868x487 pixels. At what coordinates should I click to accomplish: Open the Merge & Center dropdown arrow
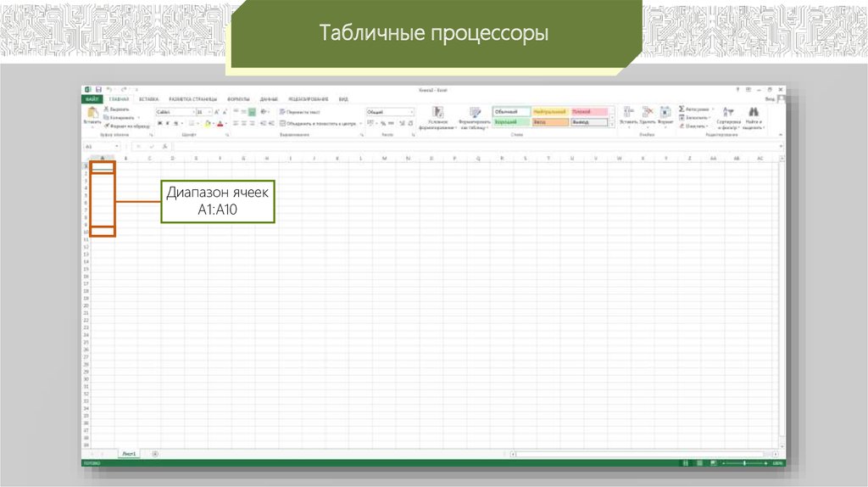pos(360,124)
